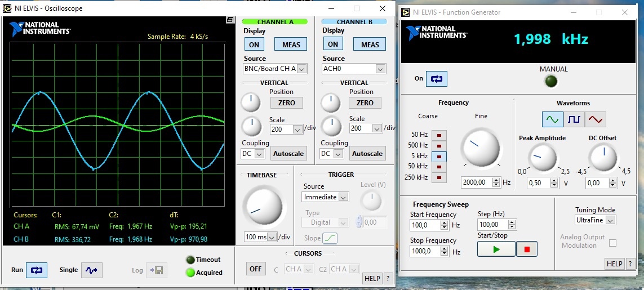Select the 50 Hz coarse frequency range
Screen dimensions: 644x290
click(439, 135)
